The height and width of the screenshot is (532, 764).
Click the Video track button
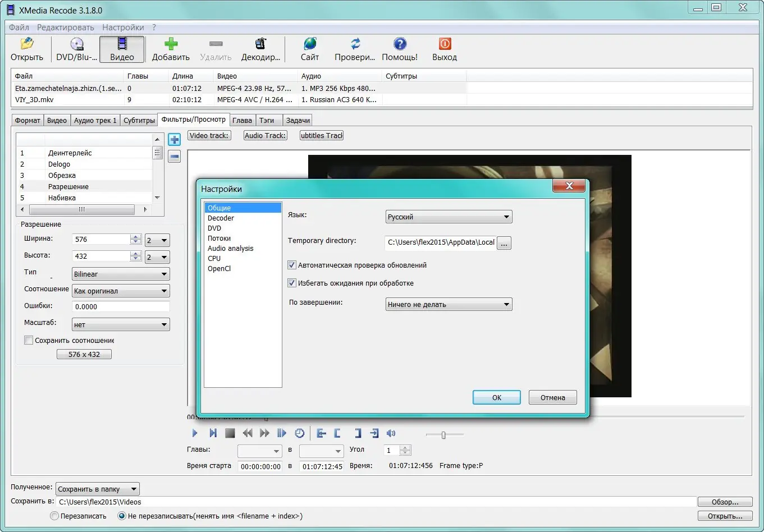pos(209,135)
